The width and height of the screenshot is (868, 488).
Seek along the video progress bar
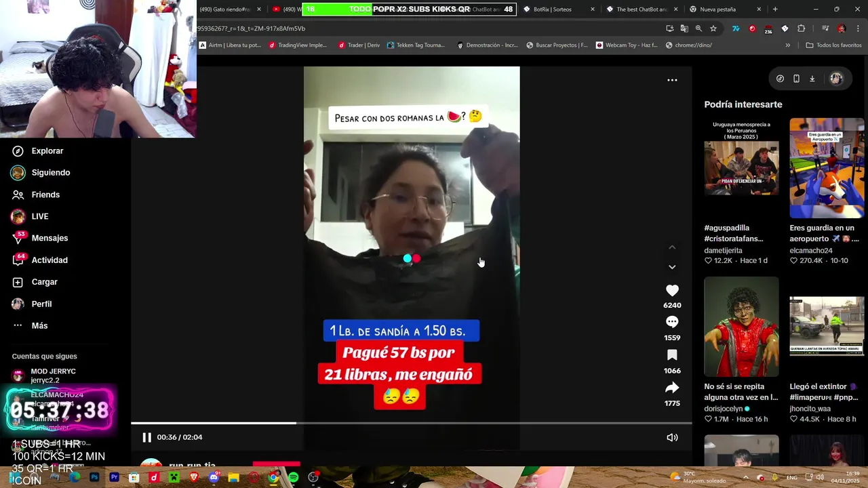point(412,423)
